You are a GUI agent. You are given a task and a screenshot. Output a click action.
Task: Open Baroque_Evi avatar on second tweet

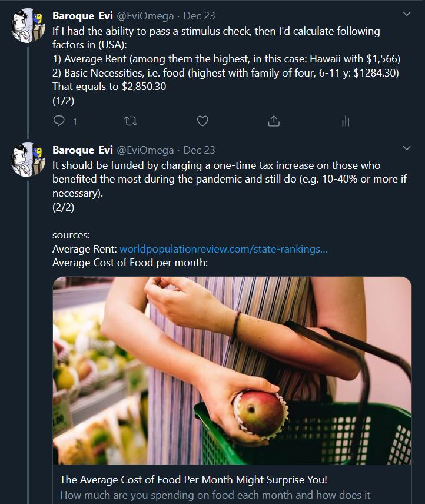(x=29, y=160)
